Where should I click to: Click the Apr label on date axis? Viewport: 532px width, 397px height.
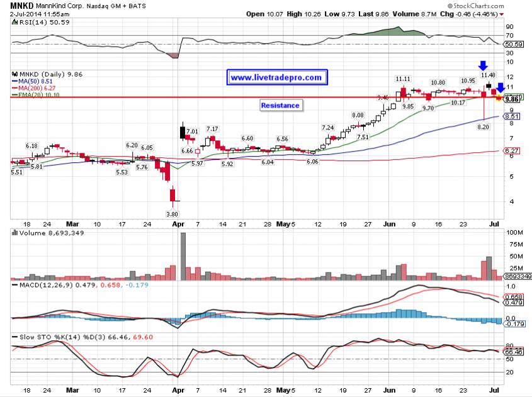click(179, 223)
